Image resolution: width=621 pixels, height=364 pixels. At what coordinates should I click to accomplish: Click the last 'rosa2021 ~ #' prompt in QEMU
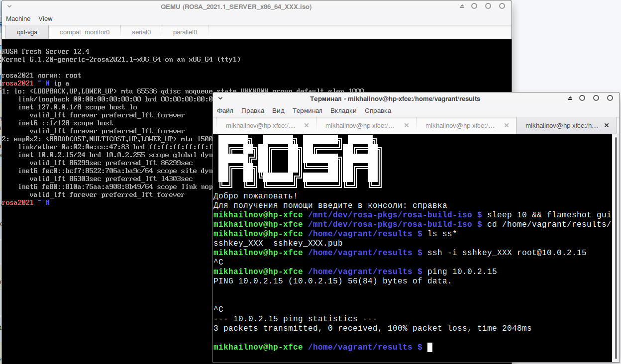(26, 202)
